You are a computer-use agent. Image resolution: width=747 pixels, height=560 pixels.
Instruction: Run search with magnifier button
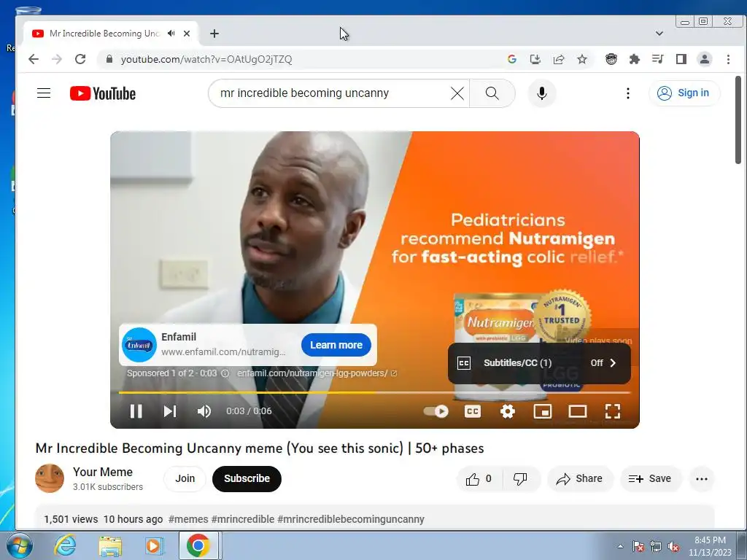(x=492, y=93)
